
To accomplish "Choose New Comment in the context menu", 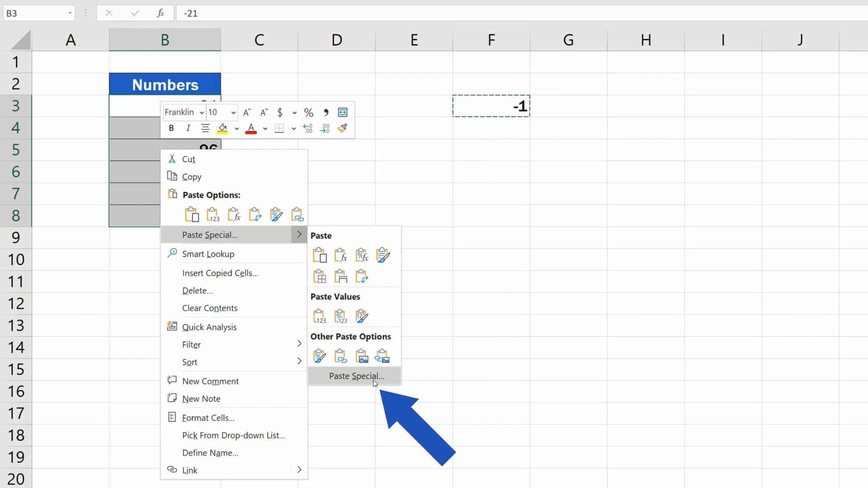I will pyautogui.click(x=234, y=381).
